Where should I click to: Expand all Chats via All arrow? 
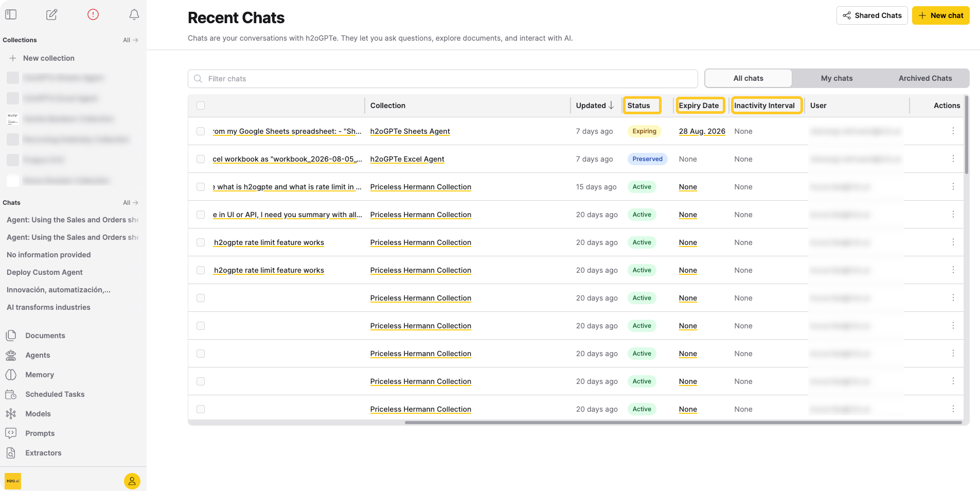131,203
